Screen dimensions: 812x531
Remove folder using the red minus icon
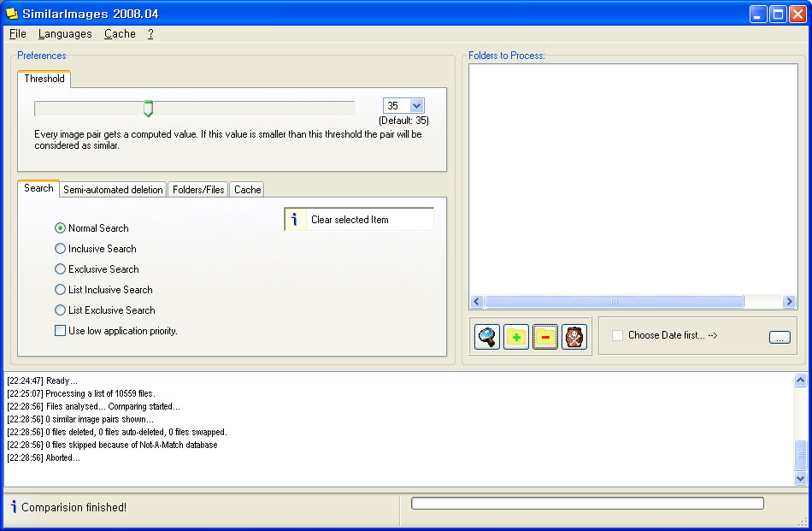point(545,337)
